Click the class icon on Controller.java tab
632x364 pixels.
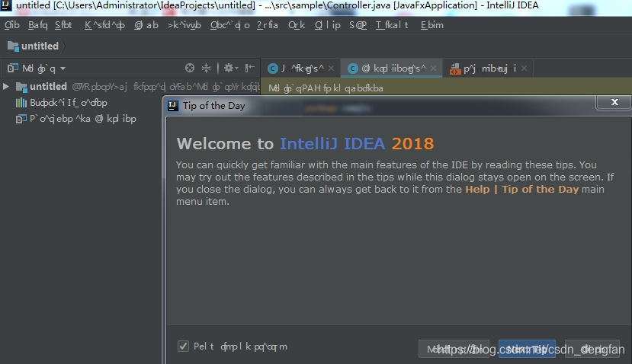353,69
